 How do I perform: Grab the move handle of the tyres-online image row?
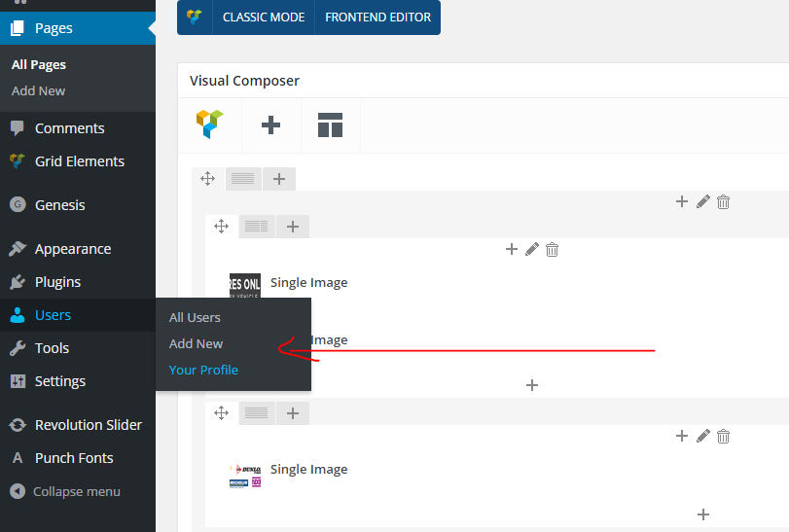pos(222,227)
